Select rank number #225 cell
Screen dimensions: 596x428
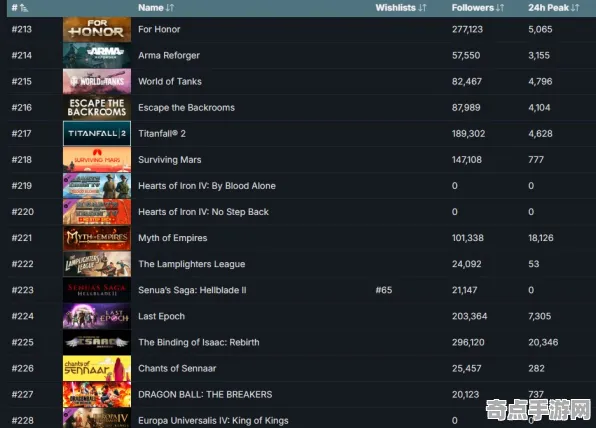[22, 342]
